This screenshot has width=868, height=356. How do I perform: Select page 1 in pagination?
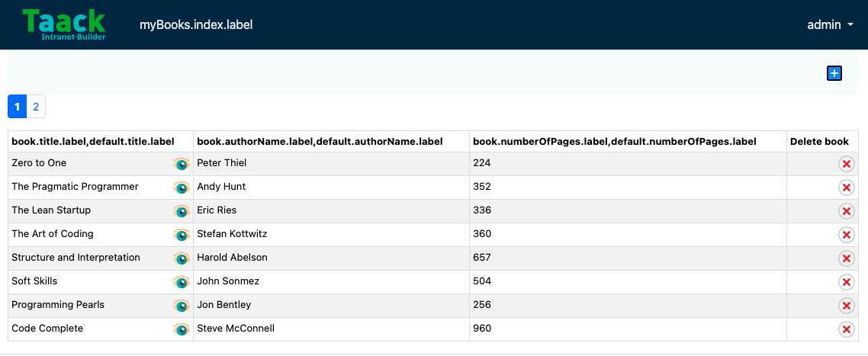coord(17,107)
